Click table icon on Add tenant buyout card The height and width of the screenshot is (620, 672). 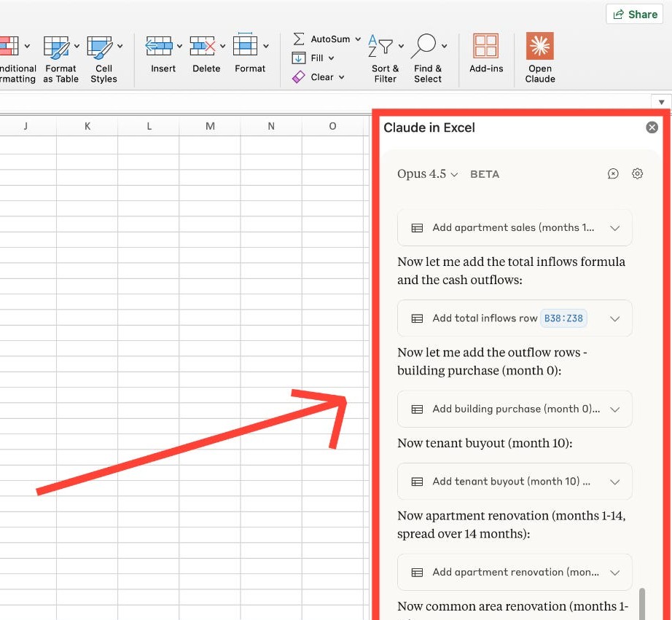tap(417, 482)
